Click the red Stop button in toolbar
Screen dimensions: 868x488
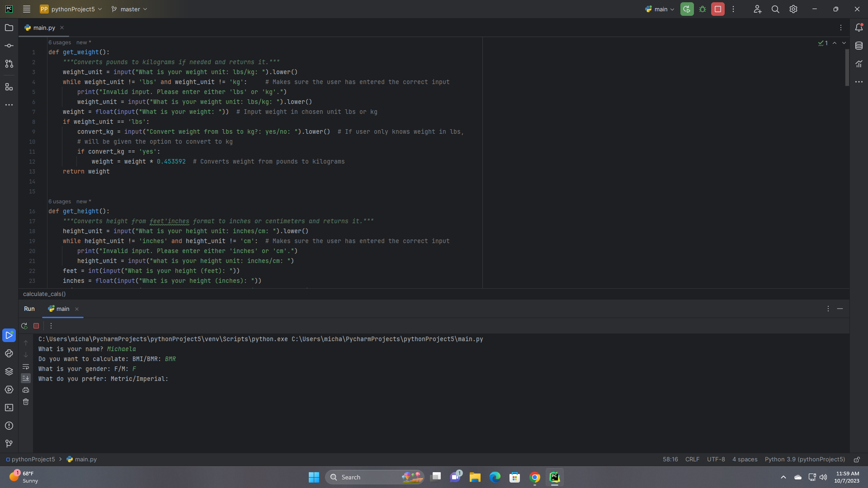pos(718,9)
